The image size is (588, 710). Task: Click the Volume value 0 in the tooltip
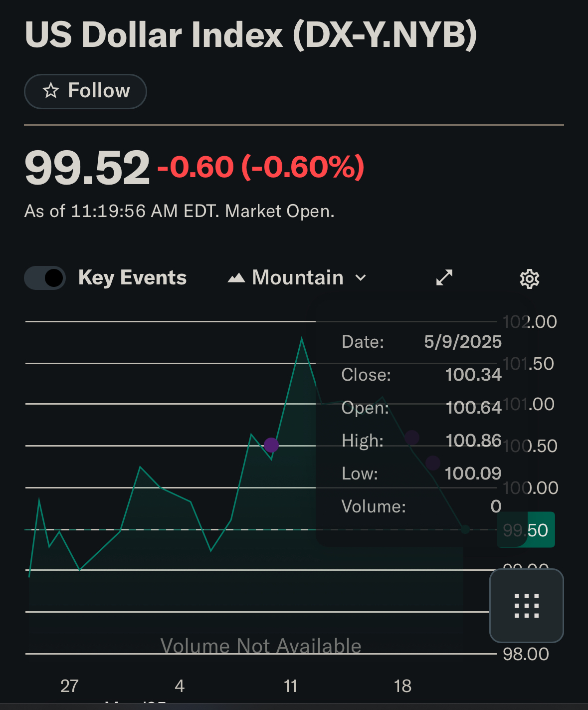(x=496, y=506)
